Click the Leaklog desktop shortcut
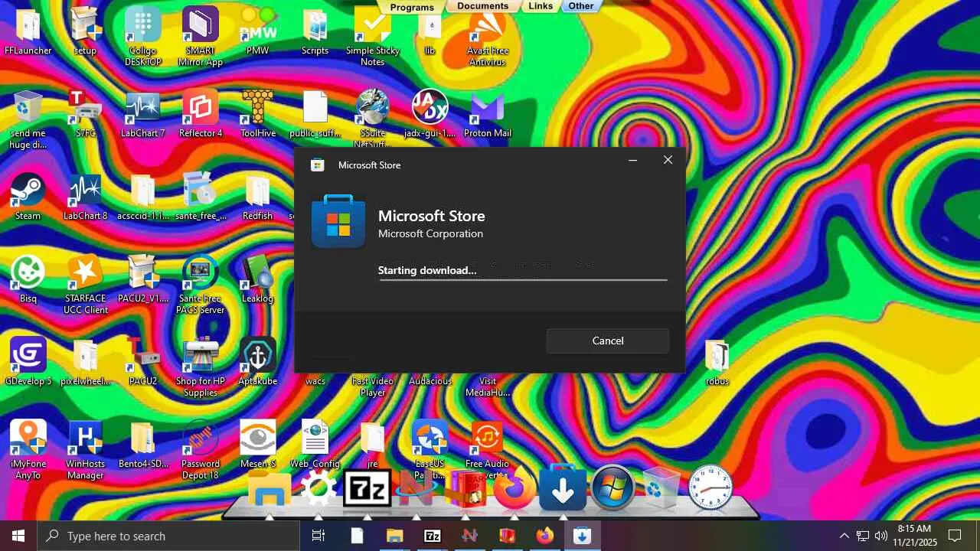The height and width of the screenshot is (551, 980). (x=258, y=280)
